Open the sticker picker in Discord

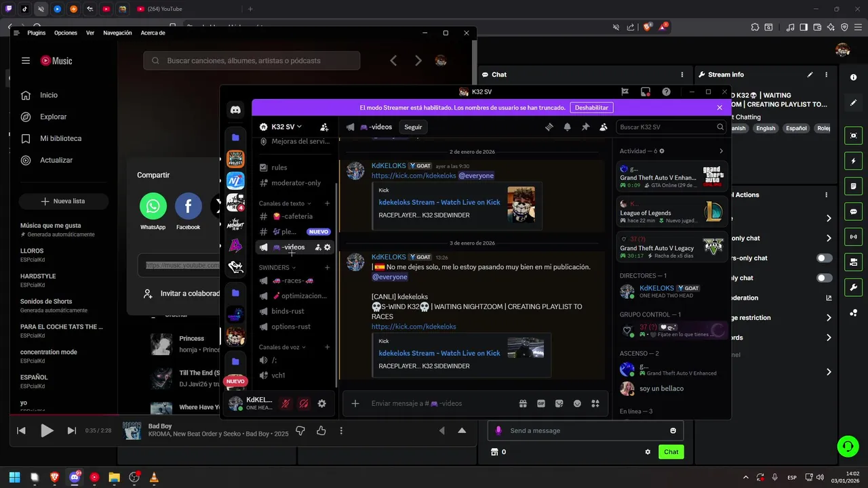pyautogui.click(x=559, y=403)
